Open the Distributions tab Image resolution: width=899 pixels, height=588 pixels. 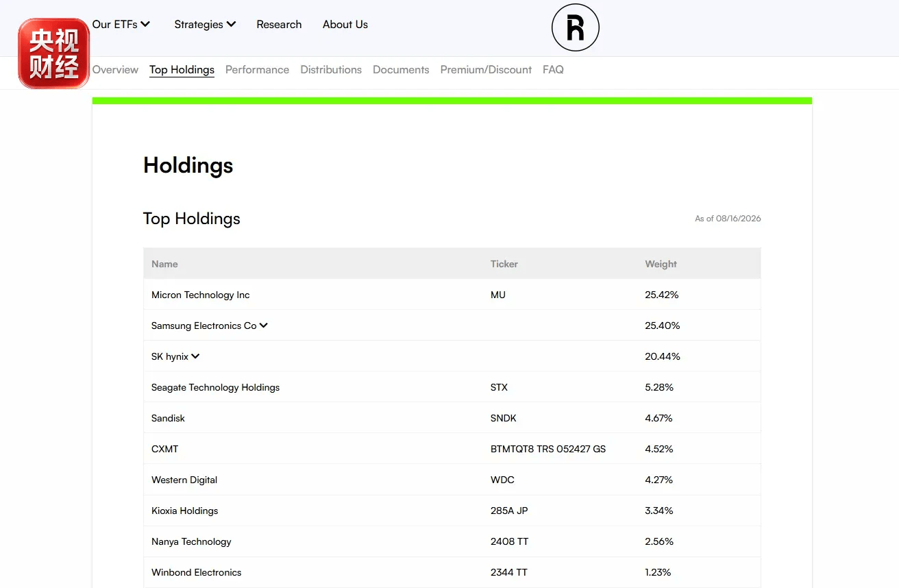[331, 69]
